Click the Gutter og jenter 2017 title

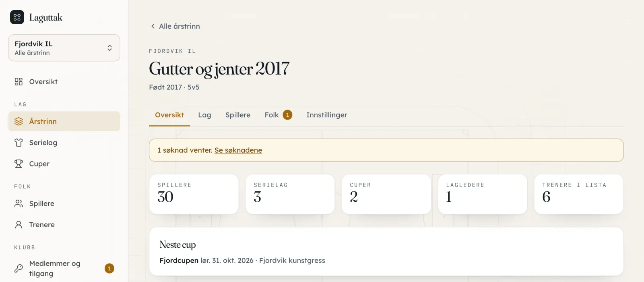tap(219, 69)
